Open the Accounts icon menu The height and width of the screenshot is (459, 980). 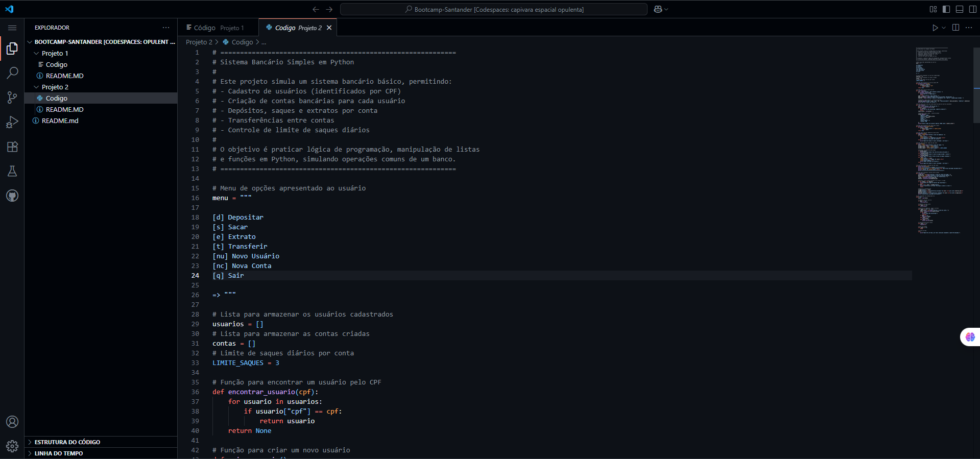[x=12, y=422]
